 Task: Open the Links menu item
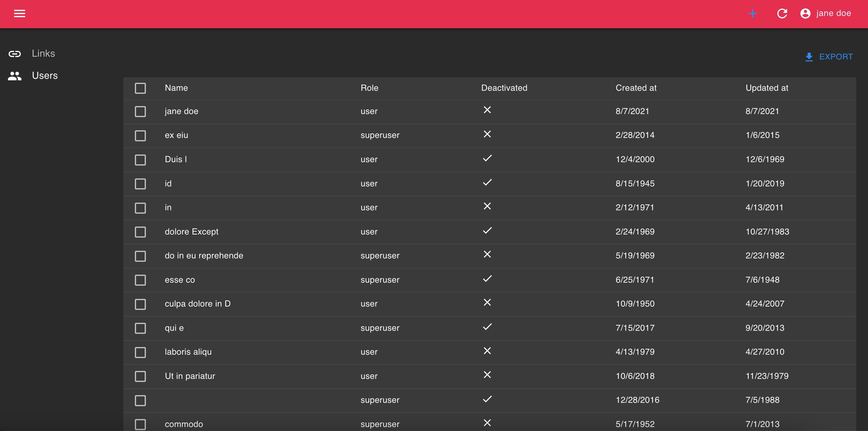click(x=43, y=54)
